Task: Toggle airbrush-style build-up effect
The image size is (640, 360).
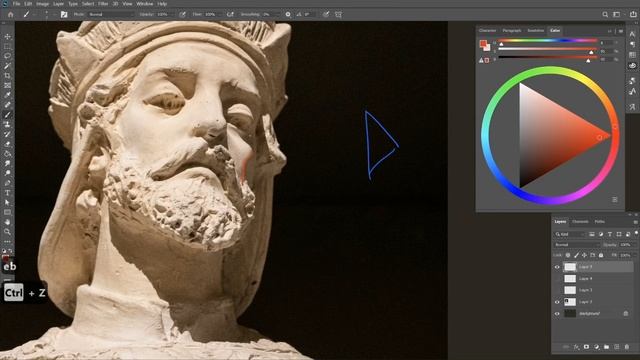Action: click(x=230, y=15)
